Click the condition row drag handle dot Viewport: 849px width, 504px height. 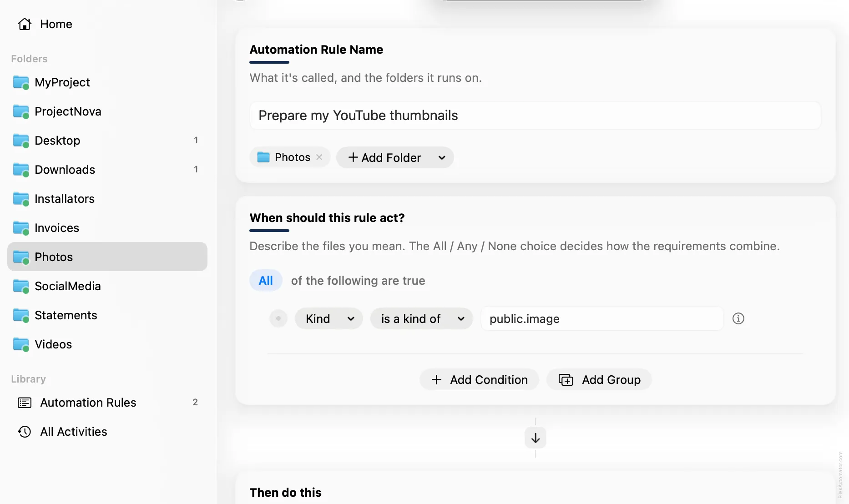pos(278,318)
